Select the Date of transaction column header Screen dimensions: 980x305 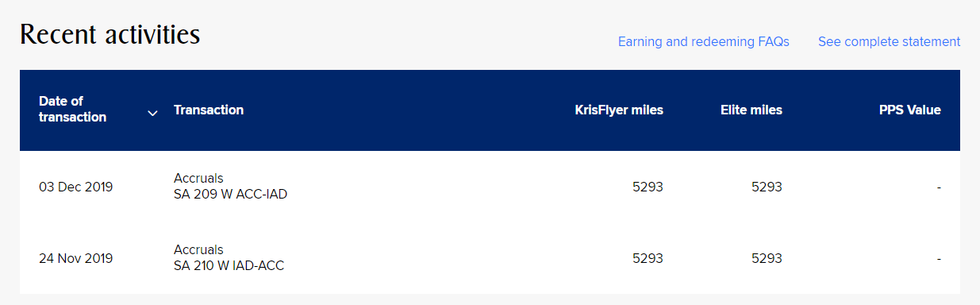[72, 109]
